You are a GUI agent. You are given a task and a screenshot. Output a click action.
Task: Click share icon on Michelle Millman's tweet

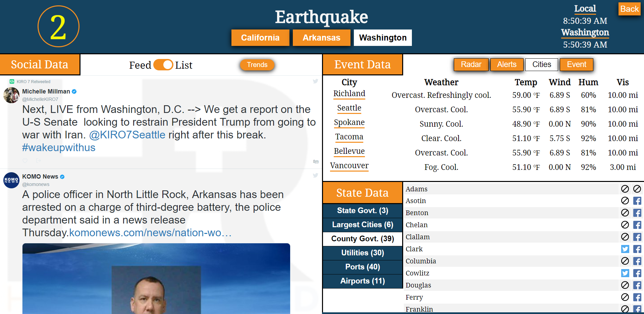click(38, 161)
